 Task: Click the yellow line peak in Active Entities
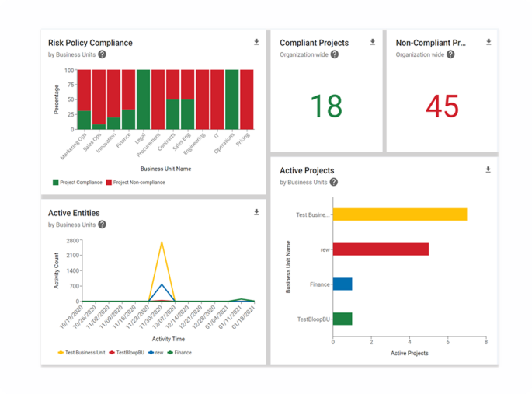pyautogui.click(x=162, y=242)
